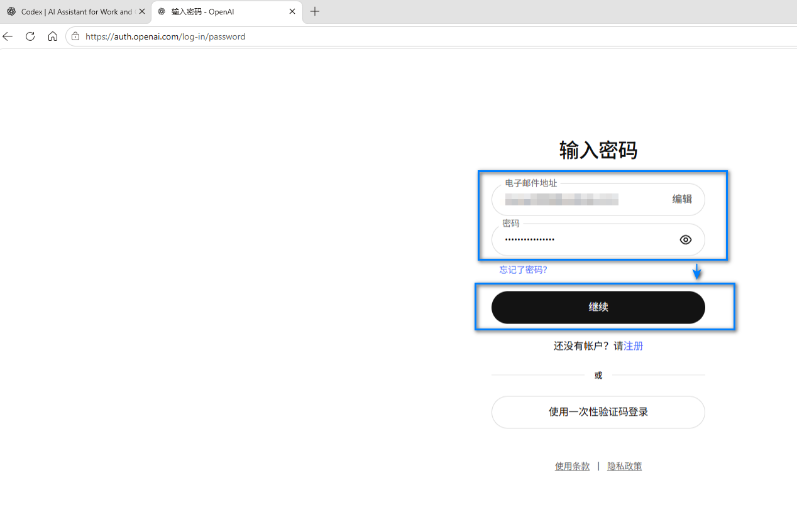Open the 注册 sign-up link
Viewport: 797px width, 532px height.
[633, 346]
